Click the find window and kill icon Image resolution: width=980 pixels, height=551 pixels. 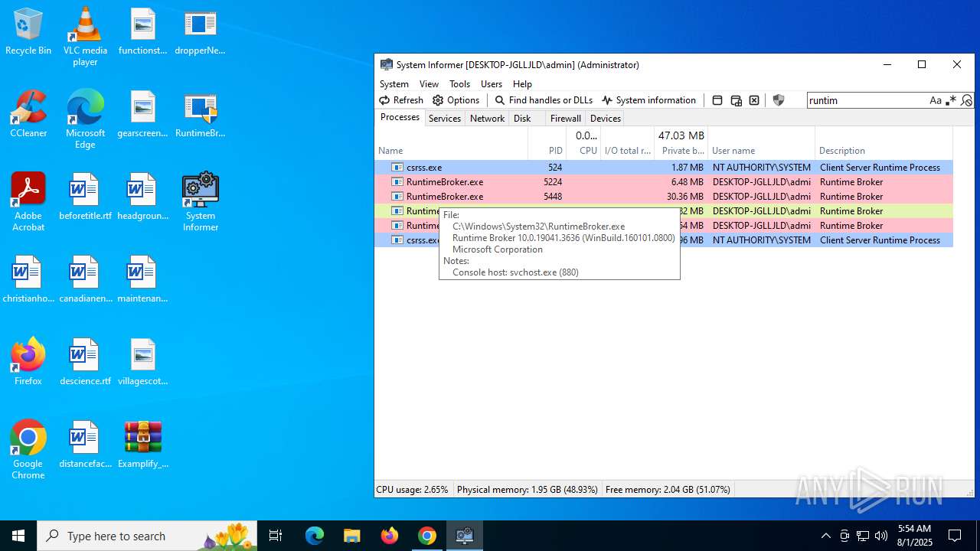[754, 100]
